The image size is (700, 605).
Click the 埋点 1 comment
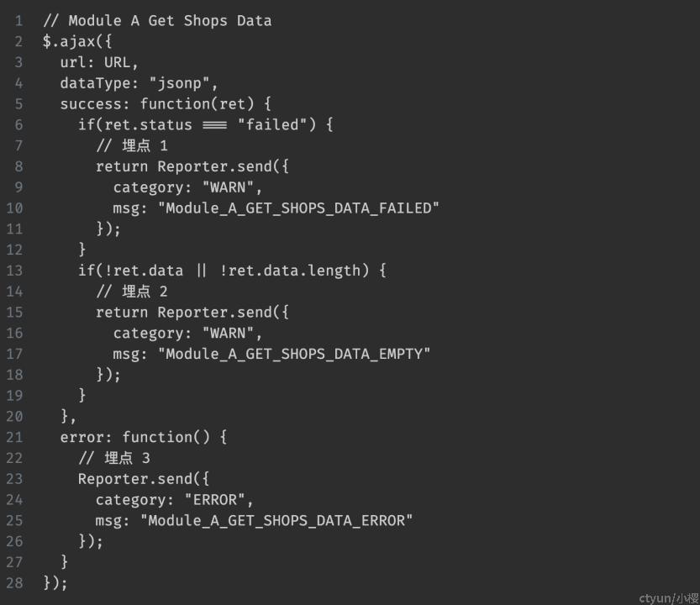pos(132,145)
